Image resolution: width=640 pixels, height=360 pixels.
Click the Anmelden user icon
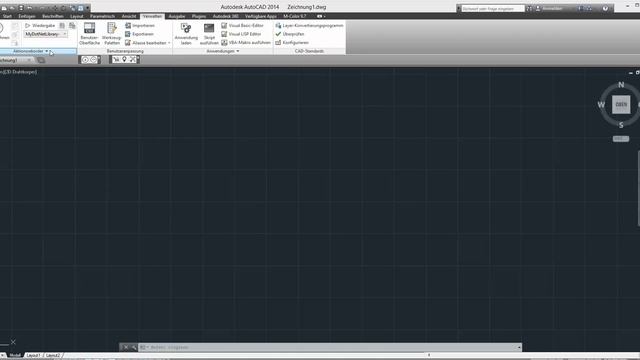pos(538,8)
